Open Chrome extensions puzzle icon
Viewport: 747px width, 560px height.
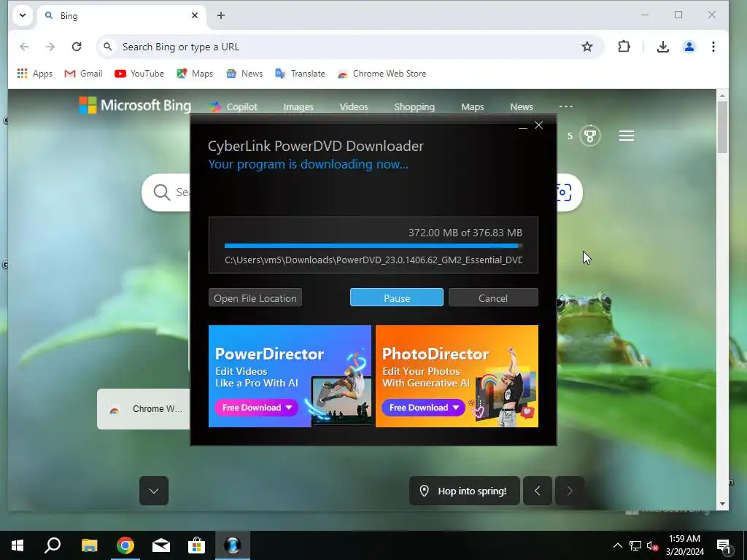coord(624,47)
